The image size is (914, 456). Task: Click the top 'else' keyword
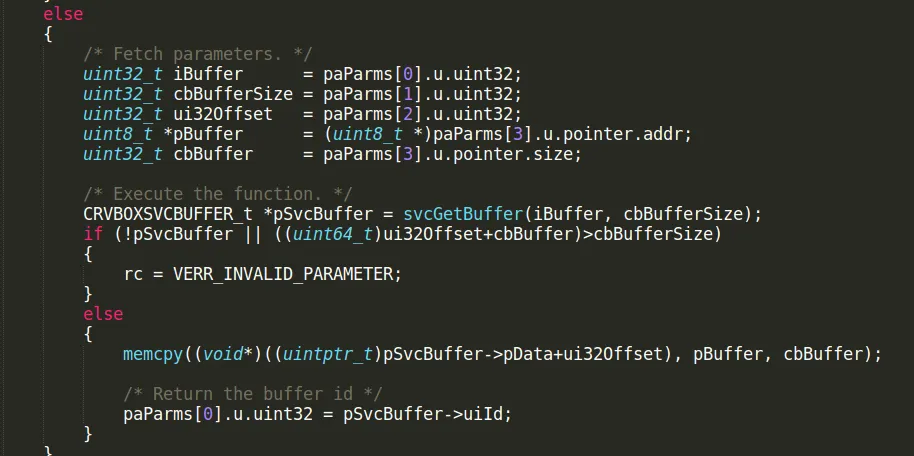pyautogui.click(x=63, y=14)
